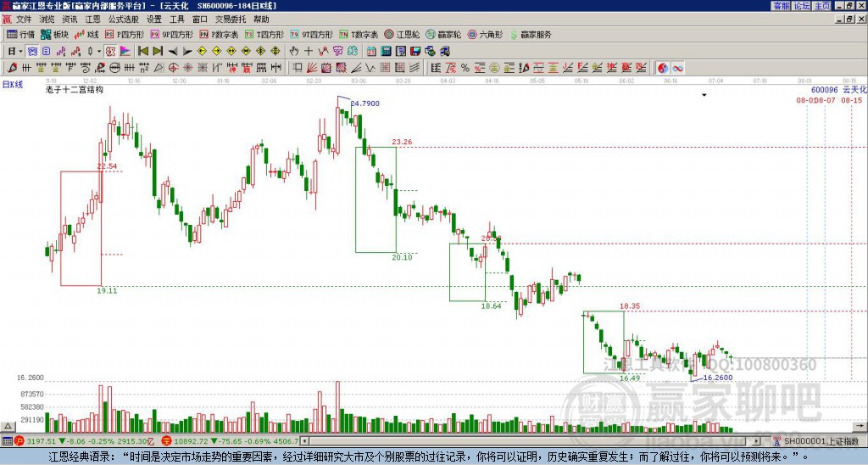The height and width of the screenshot is (465, 868).
Task: Open 赢家服务 service
Action: tap(531, 34)
